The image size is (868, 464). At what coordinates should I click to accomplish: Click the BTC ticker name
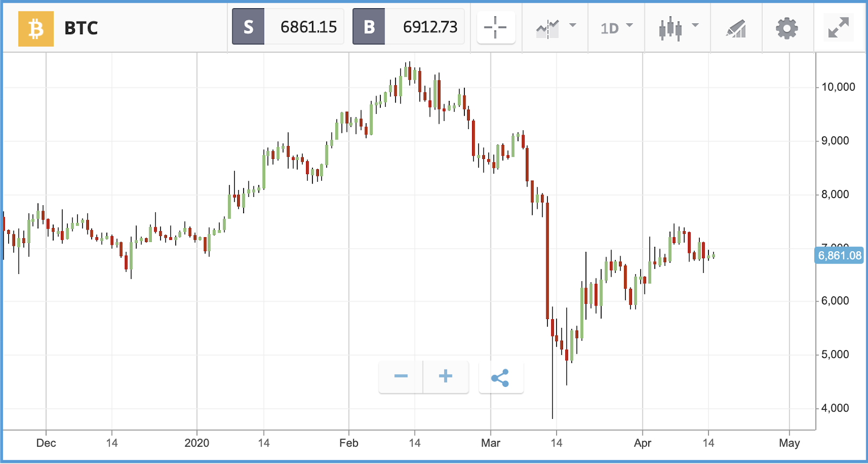[x=81, y=28]
